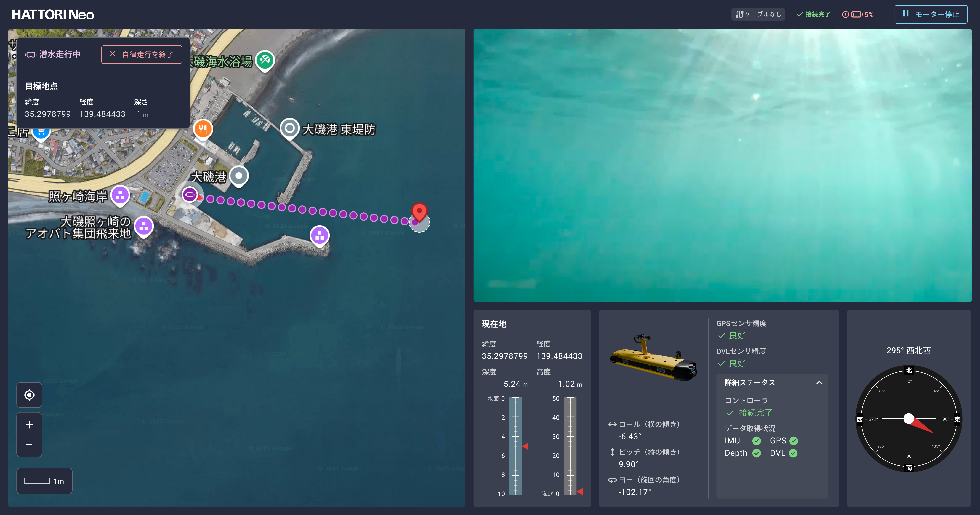Click the target depth 1 m value
The width and height of the screenshot is (980, 515).
[x=143, y=114]
